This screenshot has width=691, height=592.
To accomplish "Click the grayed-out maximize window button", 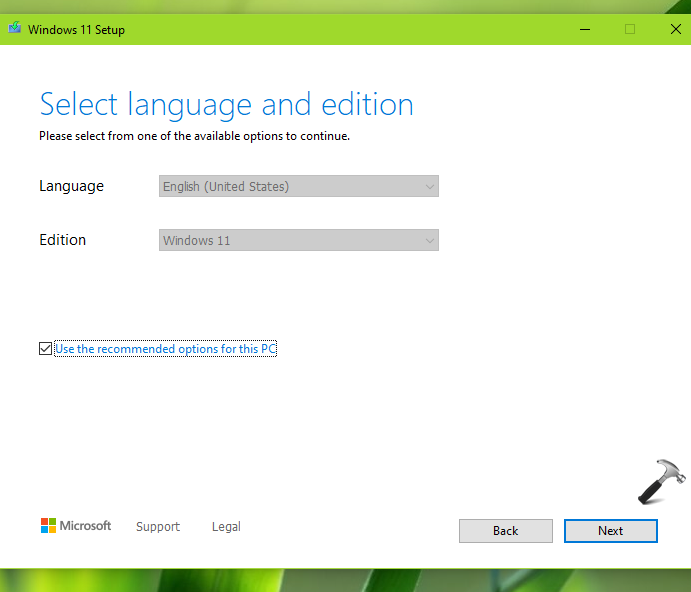I will [630, 29].
